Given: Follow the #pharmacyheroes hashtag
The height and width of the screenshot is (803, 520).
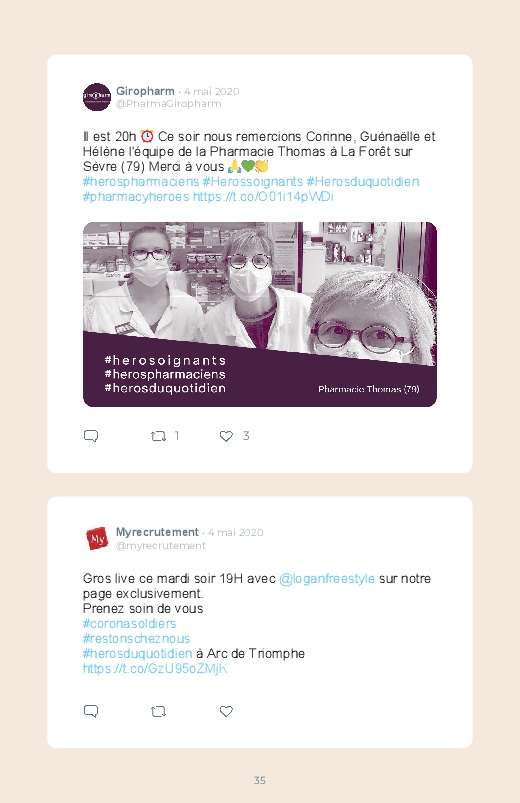Looking at the screenshot, I should 136,197.
